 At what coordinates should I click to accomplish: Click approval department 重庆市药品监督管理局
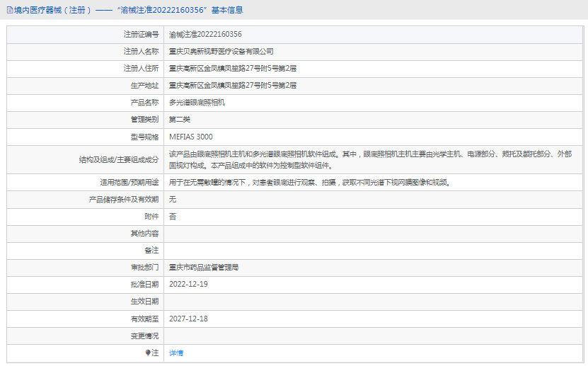click(x=204, y=268)
